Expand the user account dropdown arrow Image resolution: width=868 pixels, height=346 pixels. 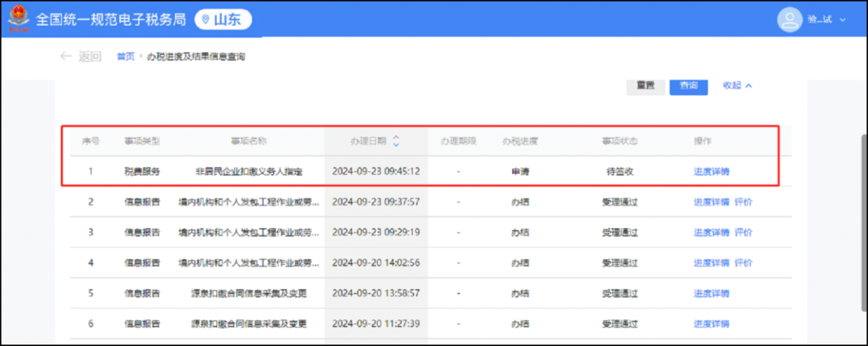coord(843,20)
